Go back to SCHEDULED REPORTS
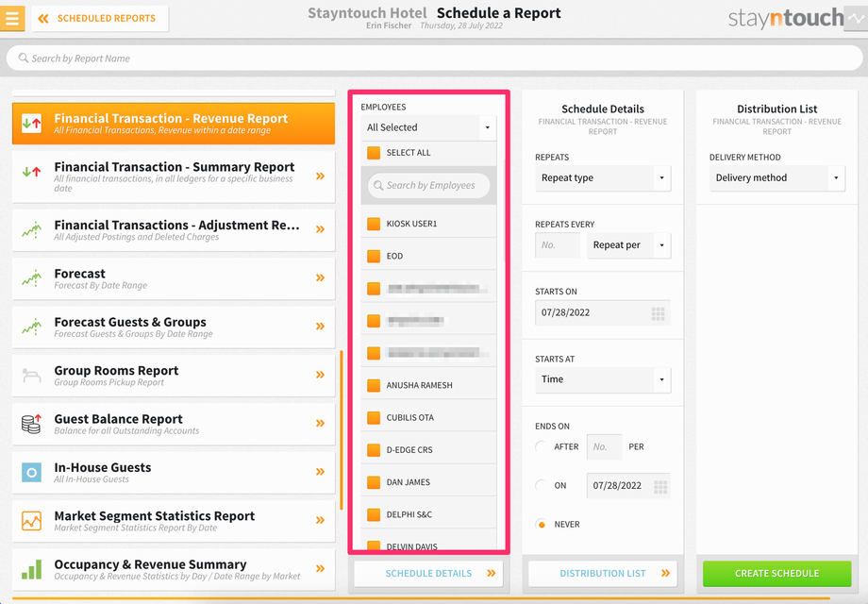Screen dimensions: 868x604 [100, 18]
